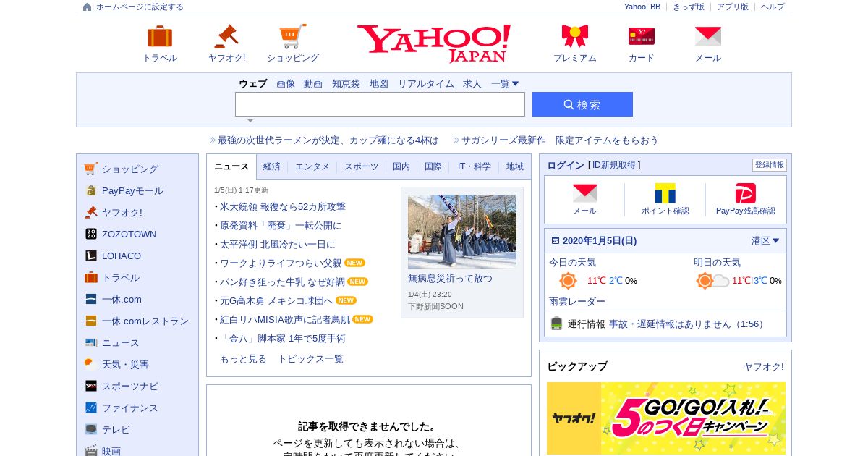Open LOHACO icon in sidebar

pos(90,256)
